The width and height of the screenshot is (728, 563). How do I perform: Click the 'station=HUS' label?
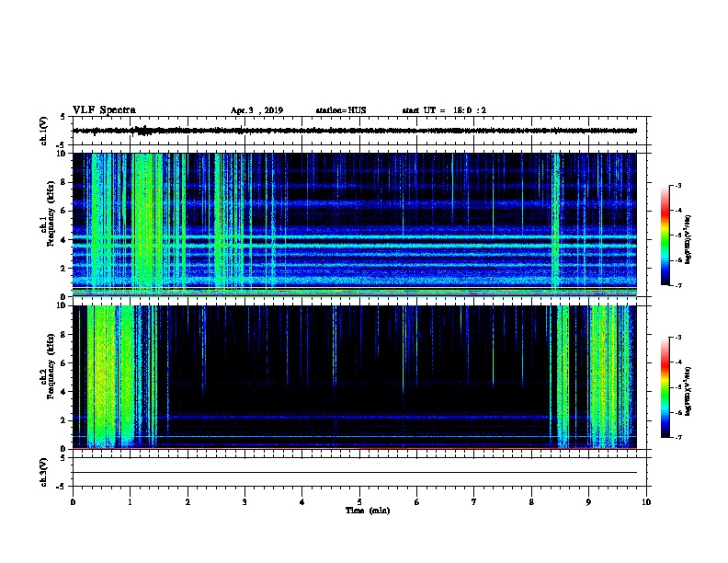point(341,110)
